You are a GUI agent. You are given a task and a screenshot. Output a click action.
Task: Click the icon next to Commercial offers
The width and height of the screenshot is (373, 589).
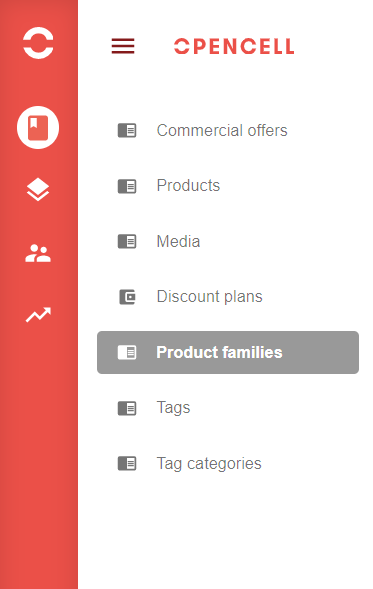point(127,131)
